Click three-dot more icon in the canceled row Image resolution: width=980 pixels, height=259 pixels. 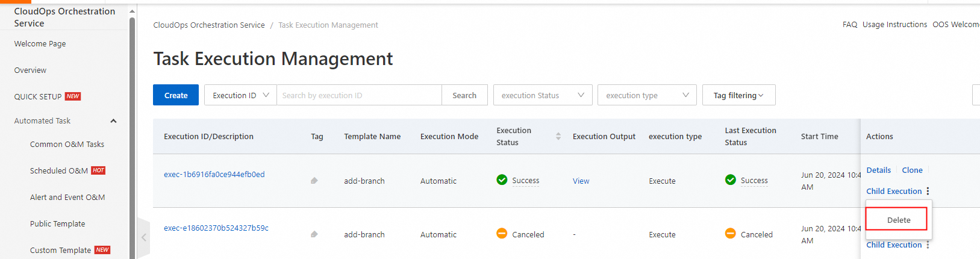[x=928, y=245]
